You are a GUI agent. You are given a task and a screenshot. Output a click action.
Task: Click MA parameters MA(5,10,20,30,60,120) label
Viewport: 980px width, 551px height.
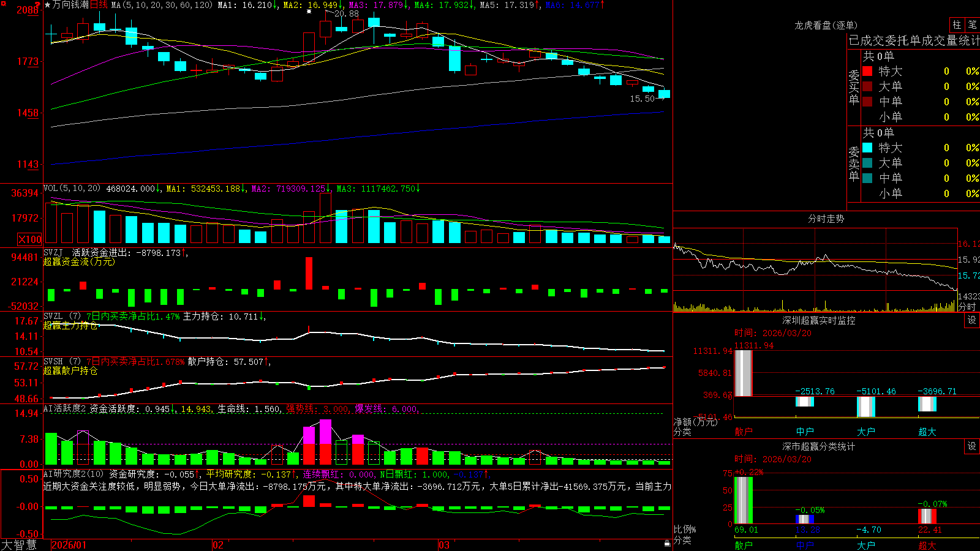[162, 5]
